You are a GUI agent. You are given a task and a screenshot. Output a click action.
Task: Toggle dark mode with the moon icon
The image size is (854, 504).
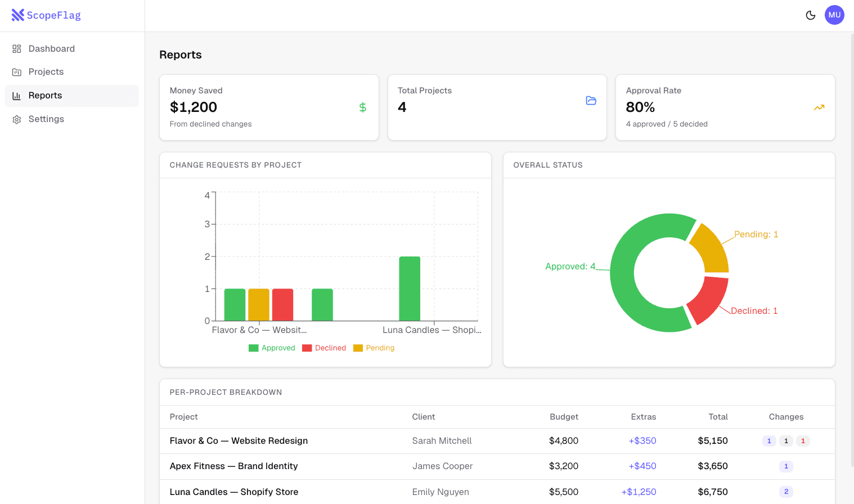point(810,15)
